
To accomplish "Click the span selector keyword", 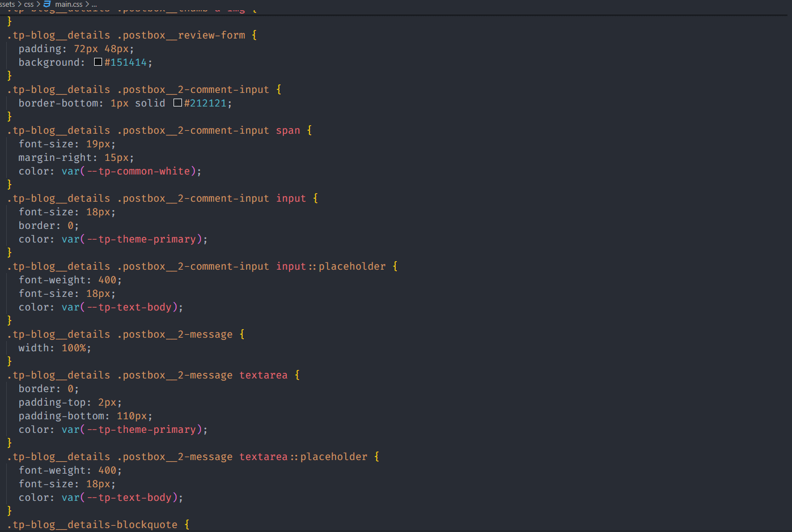I will tap(288, 130).
